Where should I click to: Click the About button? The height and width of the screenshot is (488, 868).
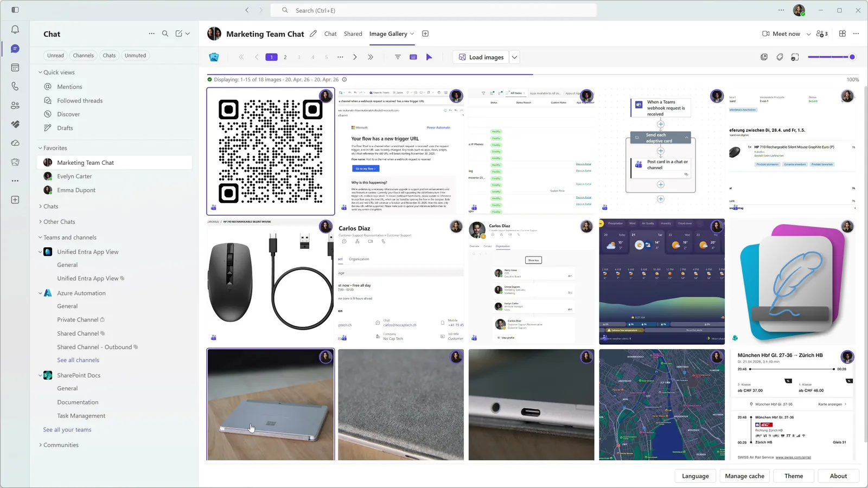[838, 476]
